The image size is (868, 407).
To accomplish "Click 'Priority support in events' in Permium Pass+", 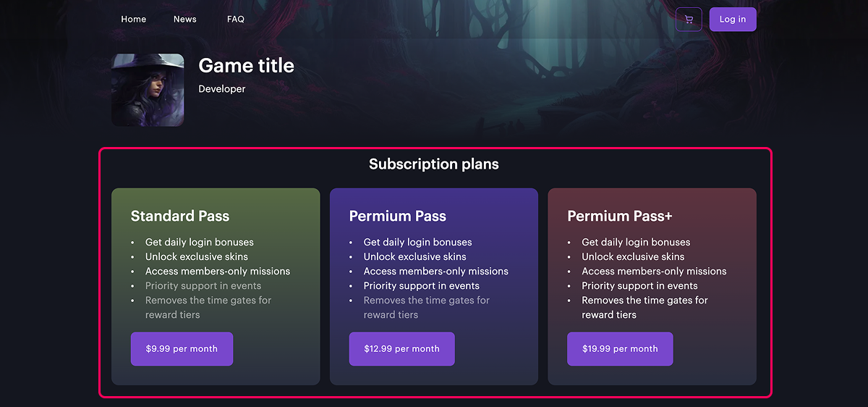I will (x=639, y=286).
